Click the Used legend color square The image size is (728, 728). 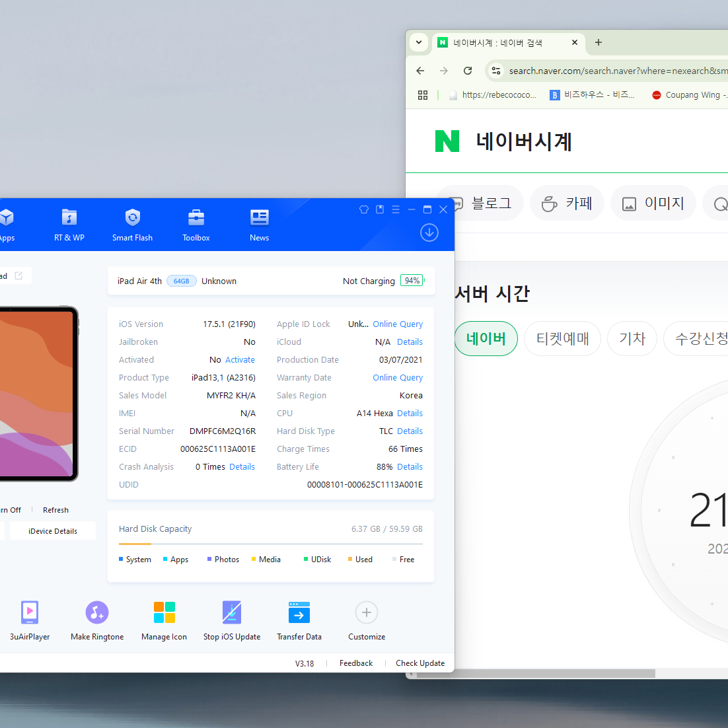tap(350, 559)
